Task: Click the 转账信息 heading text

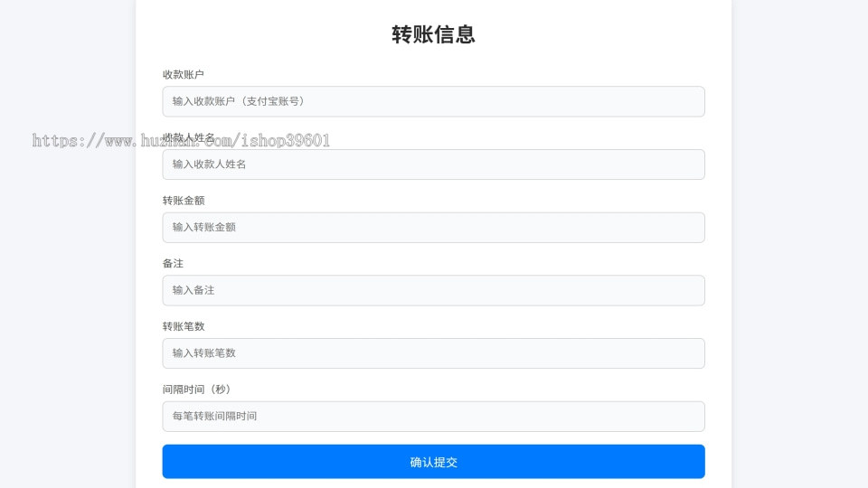Action: click(x=433, y=34)
